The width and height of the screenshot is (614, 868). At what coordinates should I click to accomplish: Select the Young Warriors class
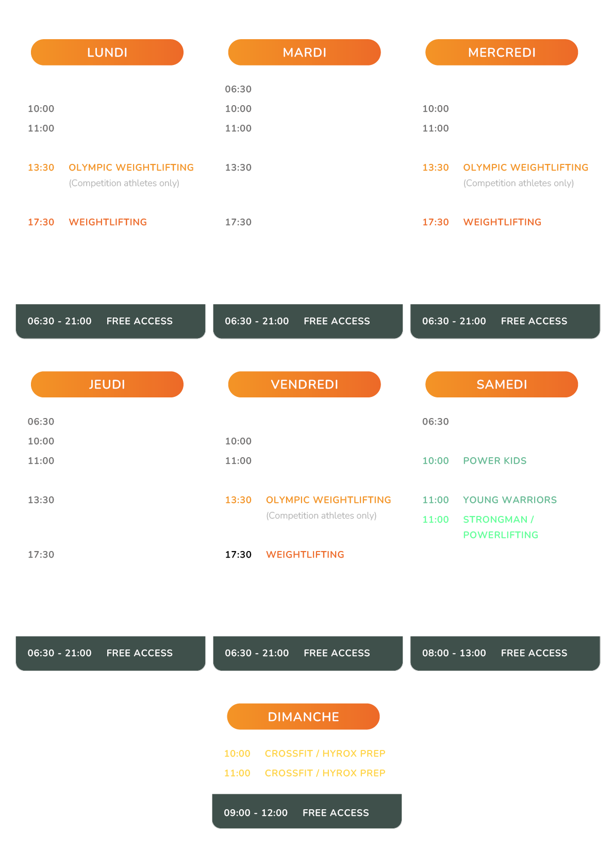coord(509,500)
